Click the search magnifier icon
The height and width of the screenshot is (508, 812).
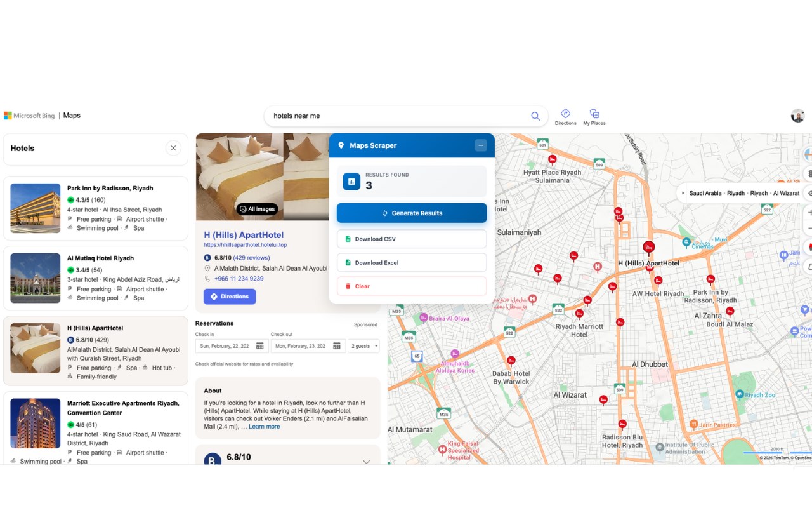535,116
